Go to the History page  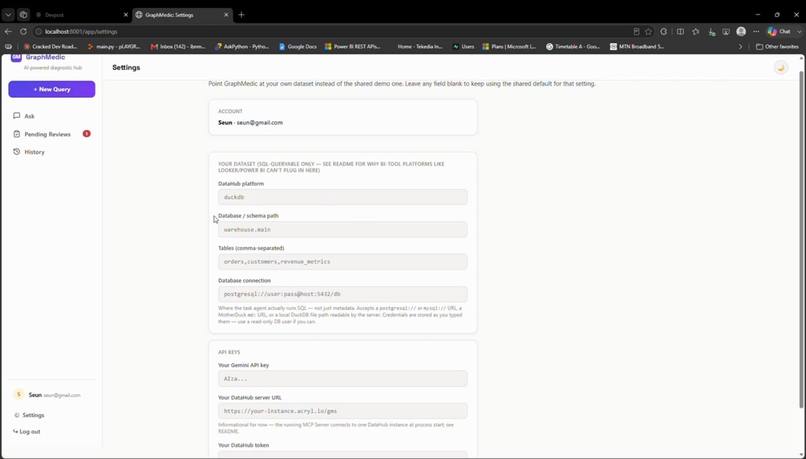pos(34,152)
